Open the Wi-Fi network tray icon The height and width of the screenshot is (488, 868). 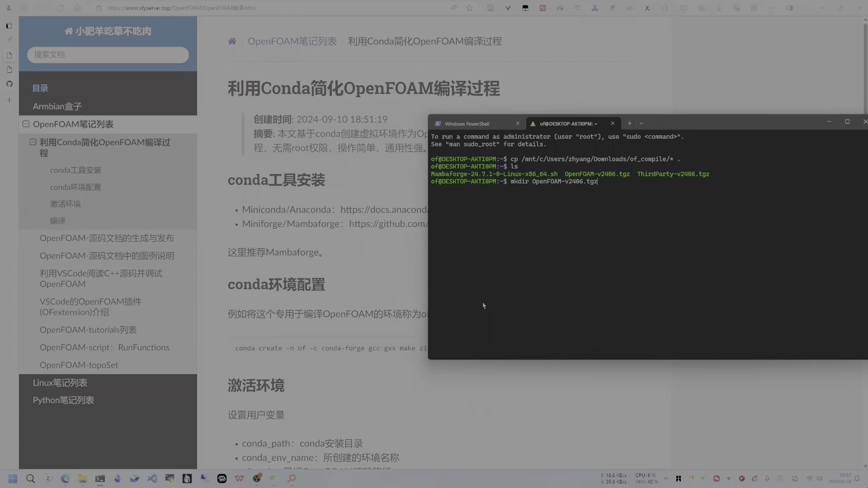pos(810,479)
